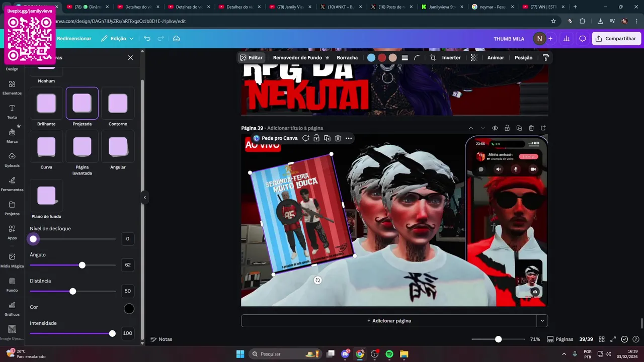Viewport: 644px width, 362px height.
Task: Open the Marca sidebar tab
Action: 12,136
